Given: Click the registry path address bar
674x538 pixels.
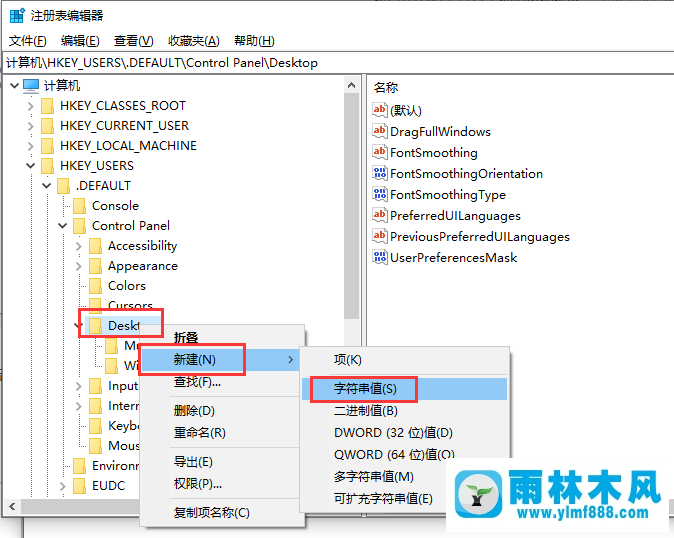Looking at the screenshot, I should pyautogui.click(x=338, y=63).
